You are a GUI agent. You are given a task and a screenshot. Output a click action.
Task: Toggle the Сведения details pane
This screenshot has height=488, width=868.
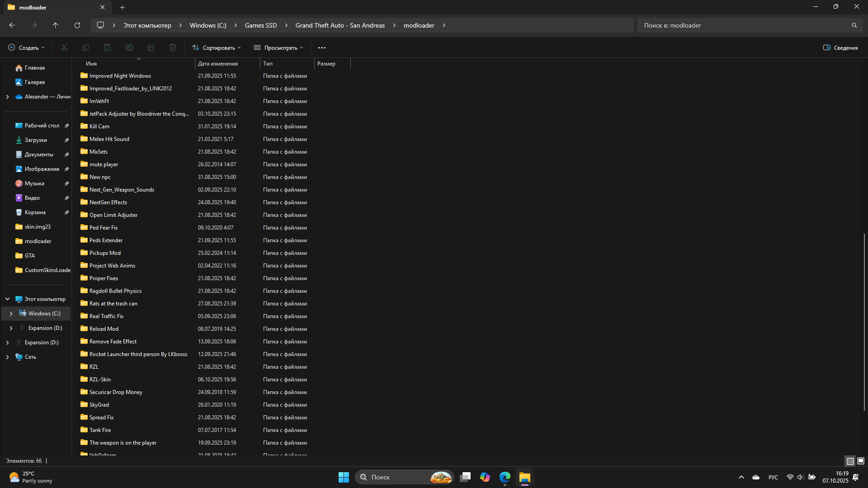pyautogui.click(x=840, y=47)
